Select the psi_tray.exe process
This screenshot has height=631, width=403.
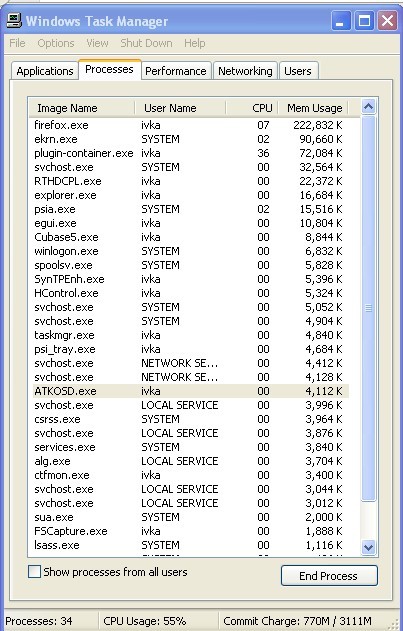tap(189, 349)
